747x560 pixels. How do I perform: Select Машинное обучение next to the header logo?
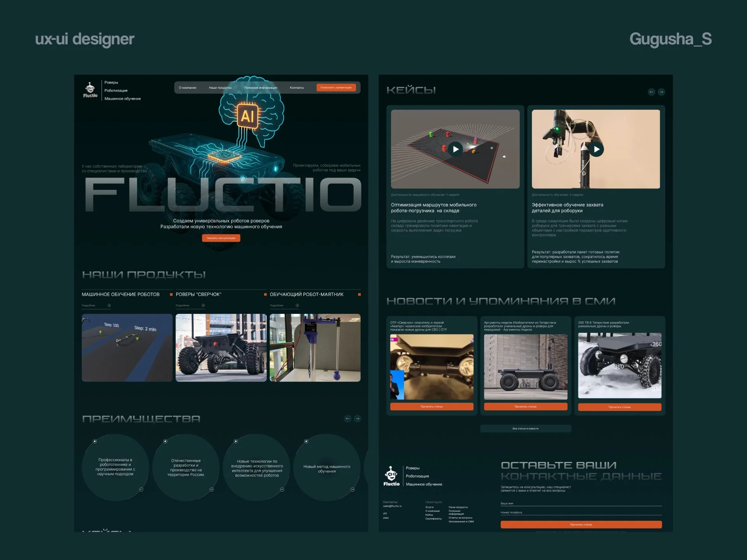point(123,99)
